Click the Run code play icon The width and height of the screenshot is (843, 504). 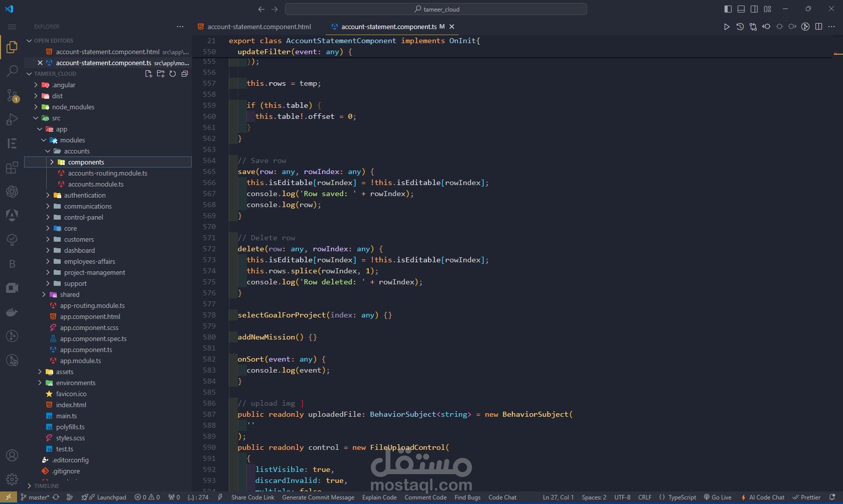(727, 27)
